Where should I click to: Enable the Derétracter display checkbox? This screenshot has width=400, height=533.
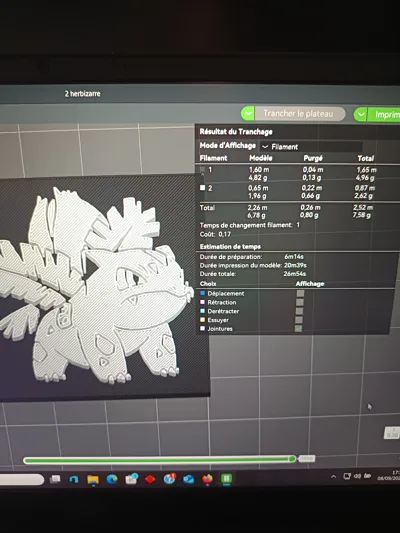coord(299,311)
